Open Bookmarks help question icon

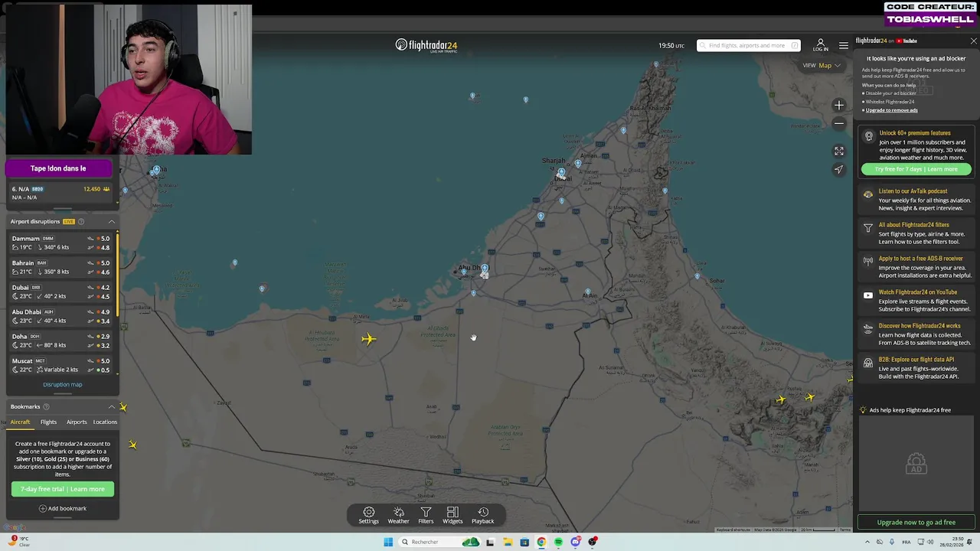(46, 406)
